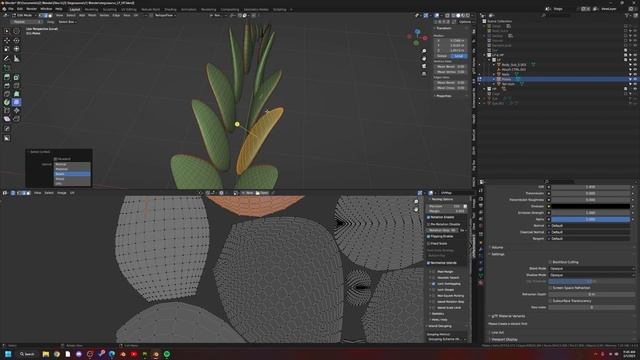Expand the Properties panel in sidebar

tap(443, 96)
